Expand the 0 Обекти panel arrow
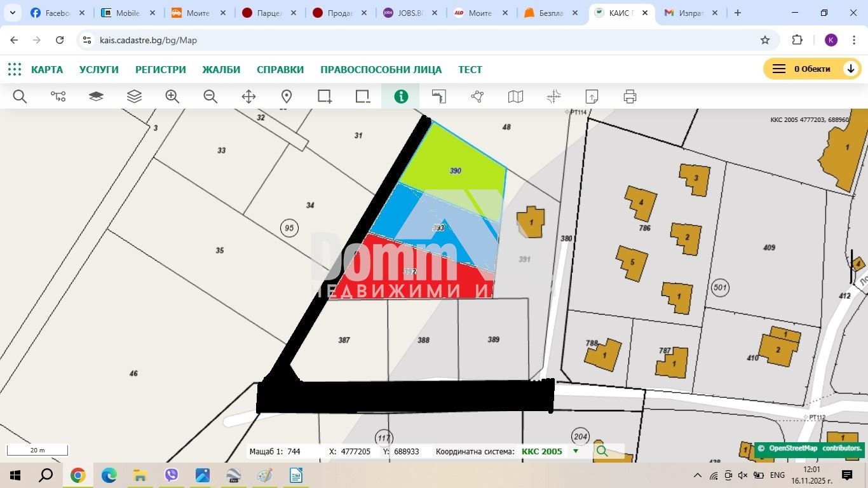This screenshot has width=868, height=488. pos(851,69)
